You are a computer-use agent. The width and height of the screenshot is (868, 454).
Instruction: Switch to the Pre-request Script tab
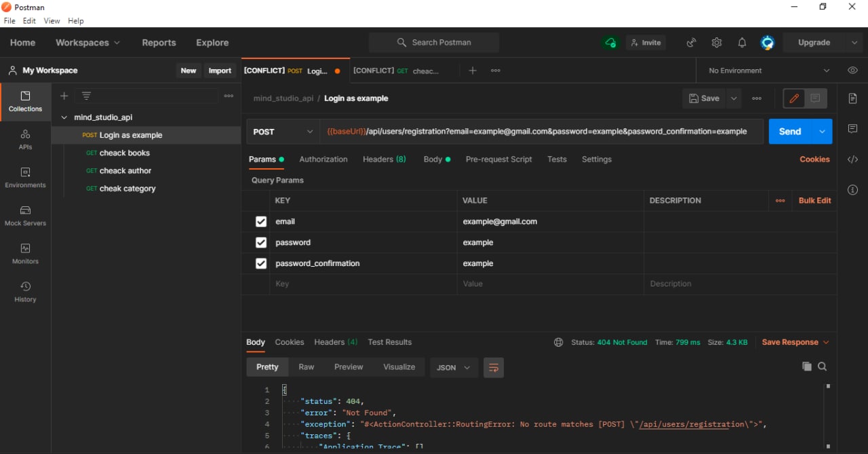pyautogui.click(x=499, y=159)
